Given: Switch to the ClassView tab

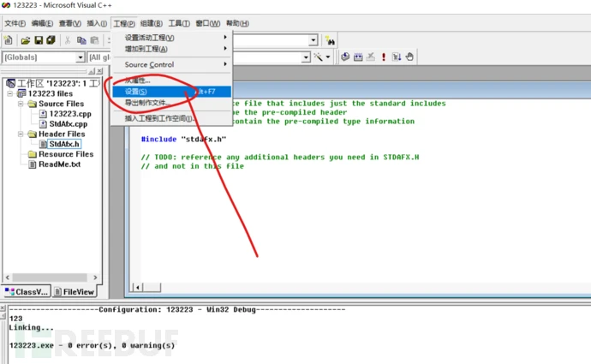Looking at the screenshot, I should point(27,292).
